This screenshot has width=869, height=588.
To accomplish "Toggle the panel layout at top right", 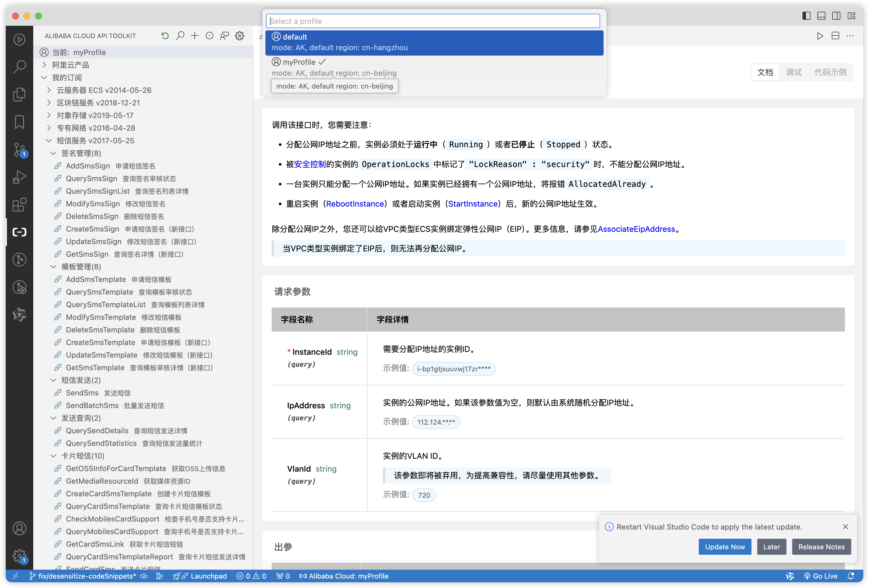I will [821, 16].
